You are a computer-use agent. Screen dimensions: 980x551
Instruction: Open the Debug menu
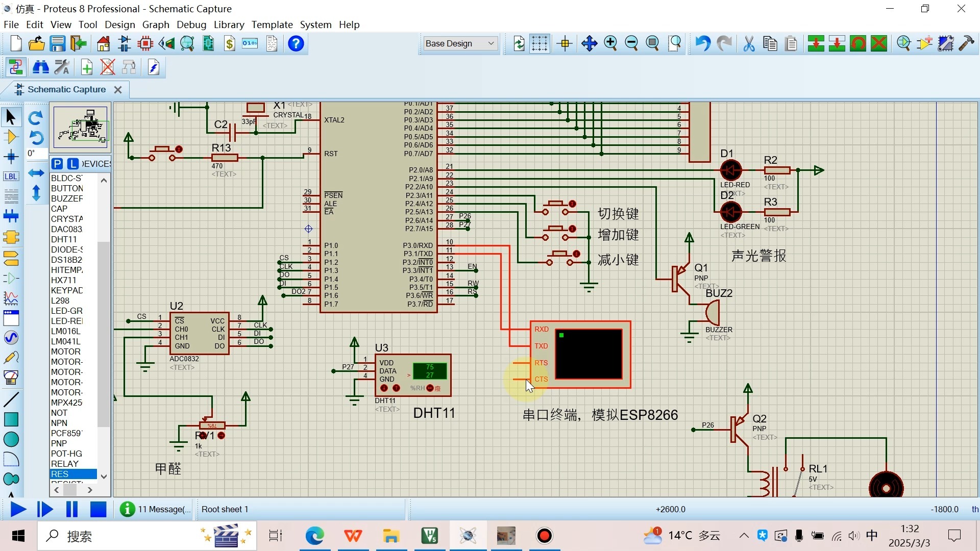tap(191, 24)
